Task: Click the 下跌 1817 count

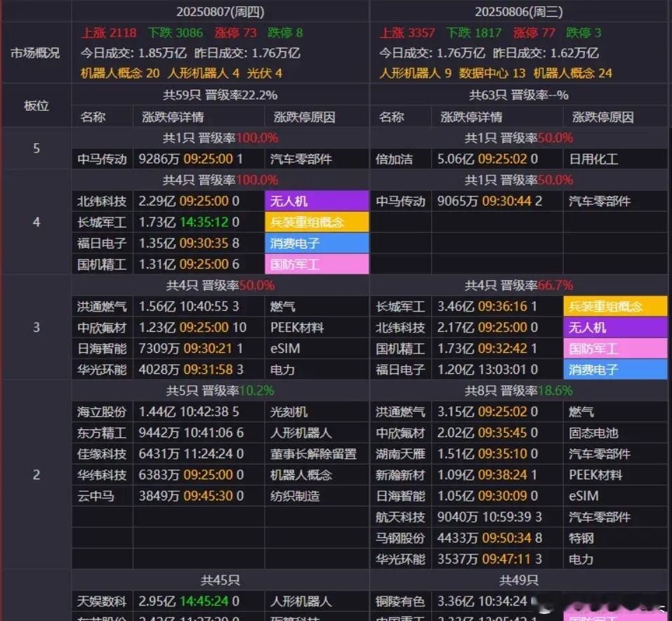Action: click(473, 33)
